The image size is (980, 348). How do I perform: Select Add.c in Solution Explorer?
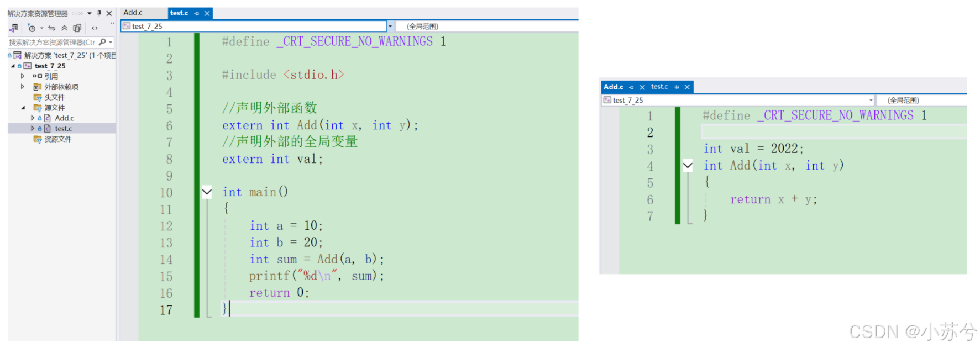pos(64,118)
